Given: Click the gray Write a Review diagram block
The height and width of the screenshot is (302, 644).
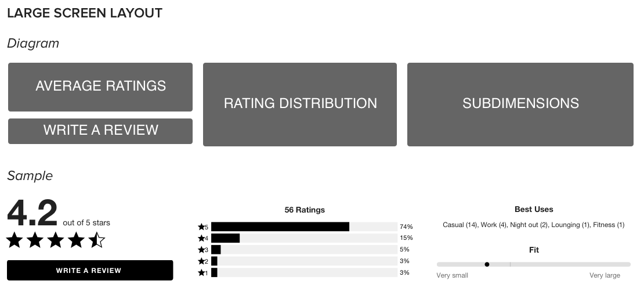Looking at the screenshot, I should [100, 131].
